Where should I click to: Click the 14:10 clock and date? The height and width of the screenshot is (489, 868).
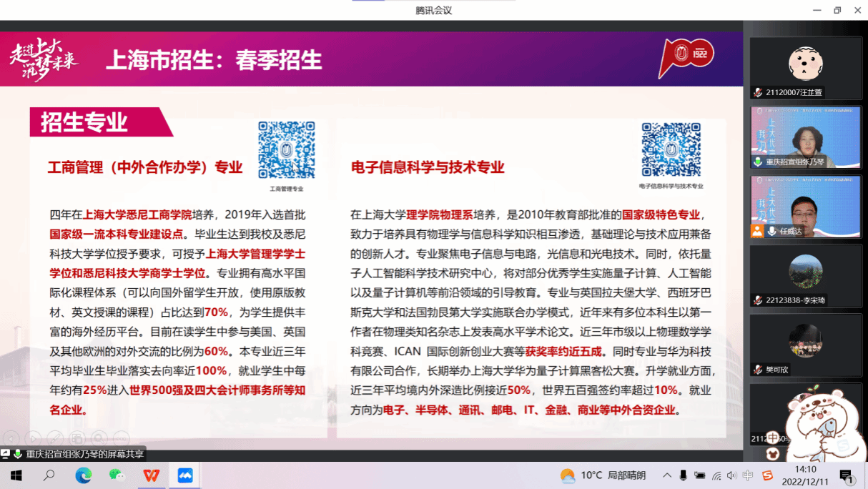tap(806, 475)
